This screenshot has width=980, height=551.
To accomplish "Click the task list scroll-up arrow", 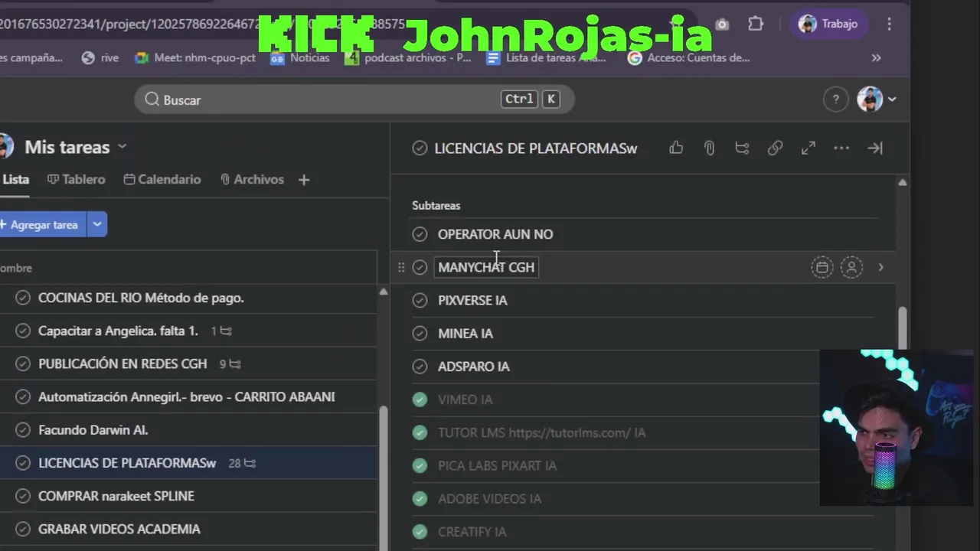I will tap(383, 292).
